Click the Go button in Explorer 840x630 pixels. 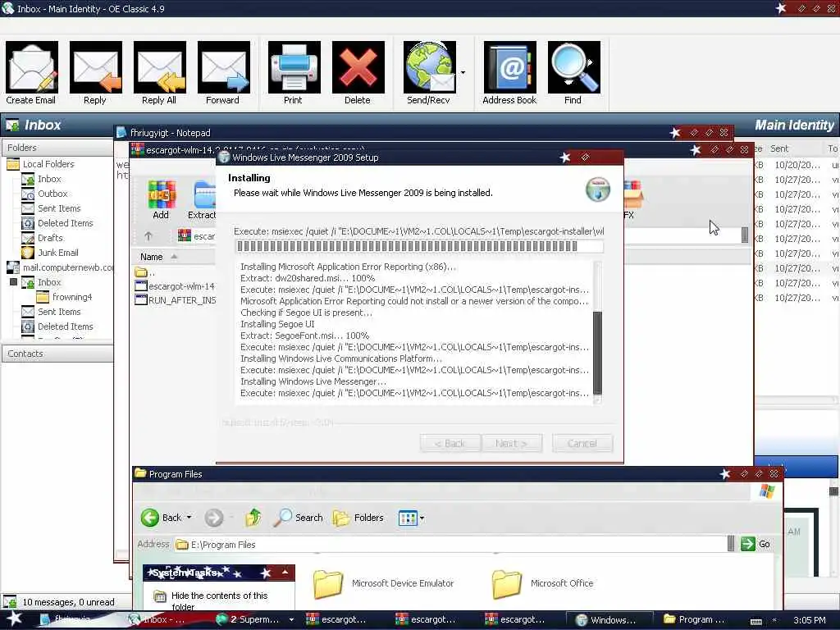click(x=756, y=545)
